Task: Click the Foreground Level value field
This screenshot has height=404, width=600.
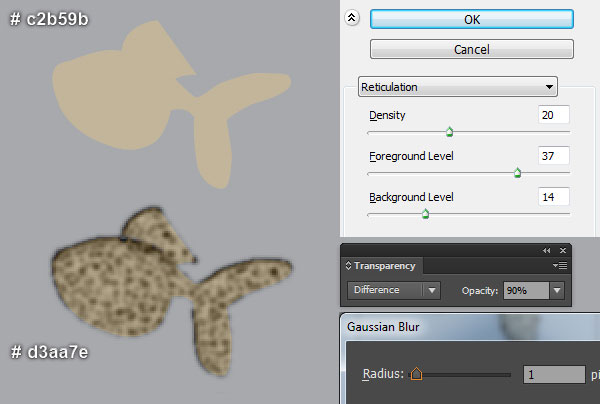Action: click(553, 156)
